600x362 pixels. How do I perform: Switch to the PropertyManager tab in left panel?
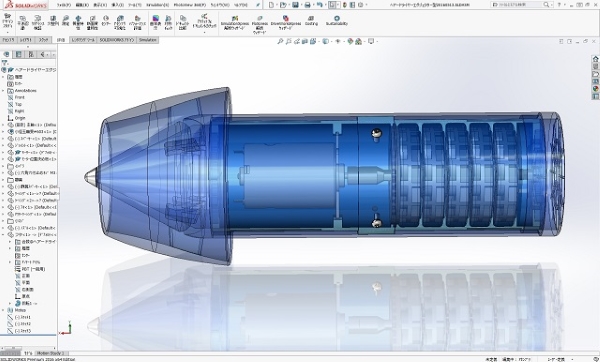pyautogui.click(x=18, y=54)
